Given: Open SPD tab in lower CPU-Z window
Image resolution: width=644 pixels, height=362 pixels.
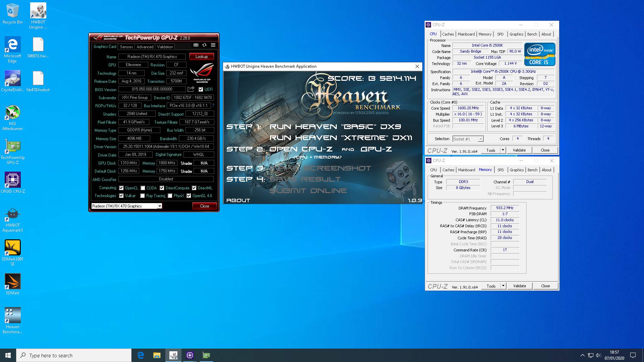Looking at the screenshot, I should (x=501, y=170).
